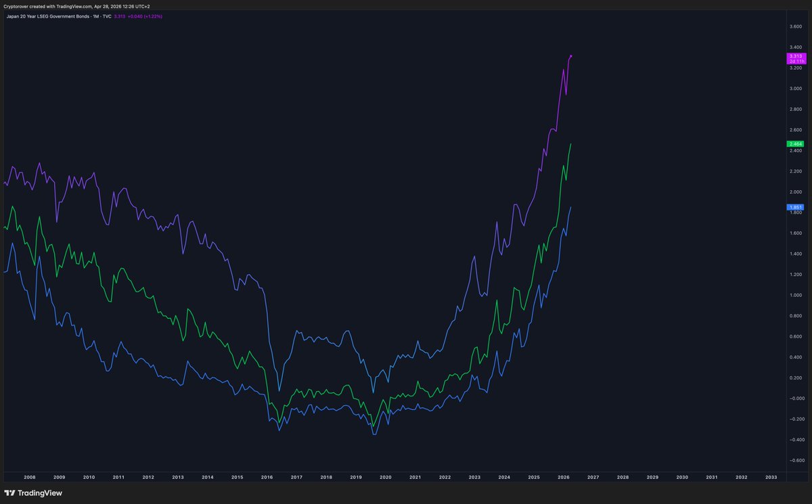Click the 2033 year label on time axis

coord(771,477)
